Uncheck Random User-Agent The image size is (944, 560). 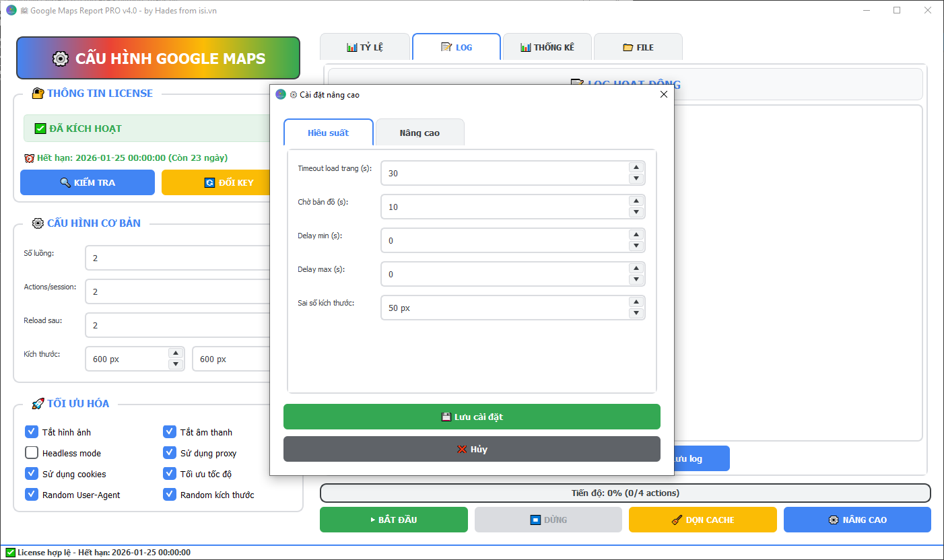(x=31, y=495)
